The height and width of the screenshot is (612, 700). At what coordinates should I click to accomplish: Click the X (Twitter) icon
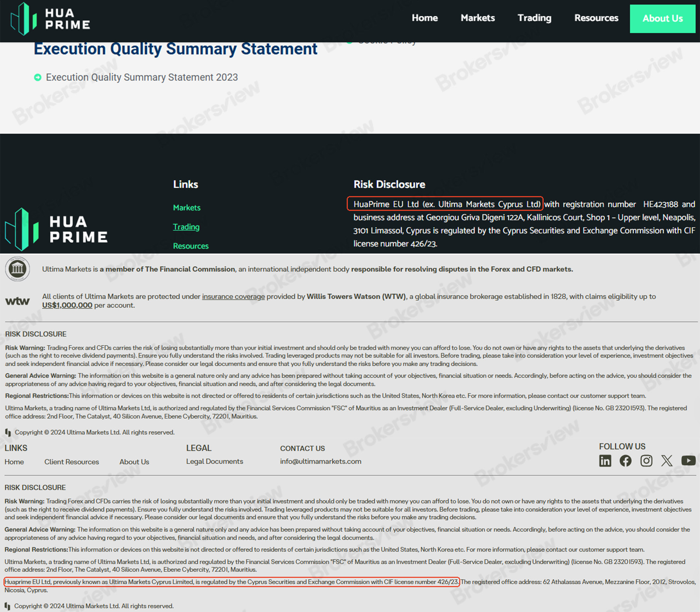tap(666, 461)
